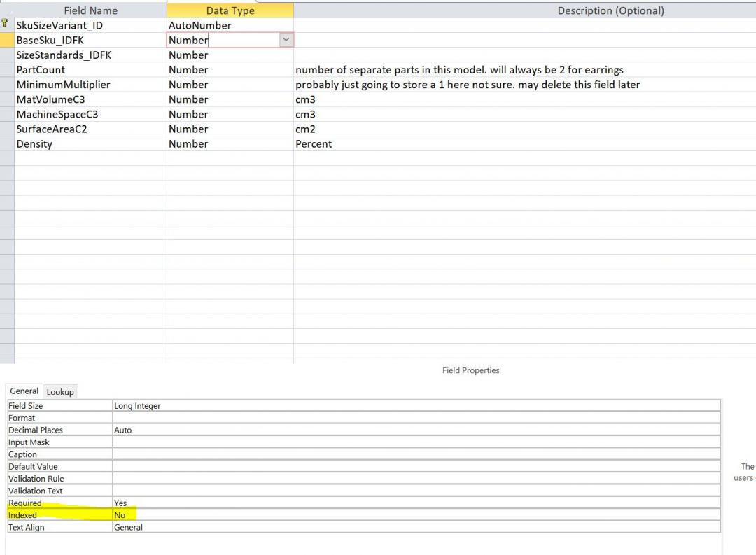Click the Validation Rule property field
Screen dimensions: 756x555
416,478
